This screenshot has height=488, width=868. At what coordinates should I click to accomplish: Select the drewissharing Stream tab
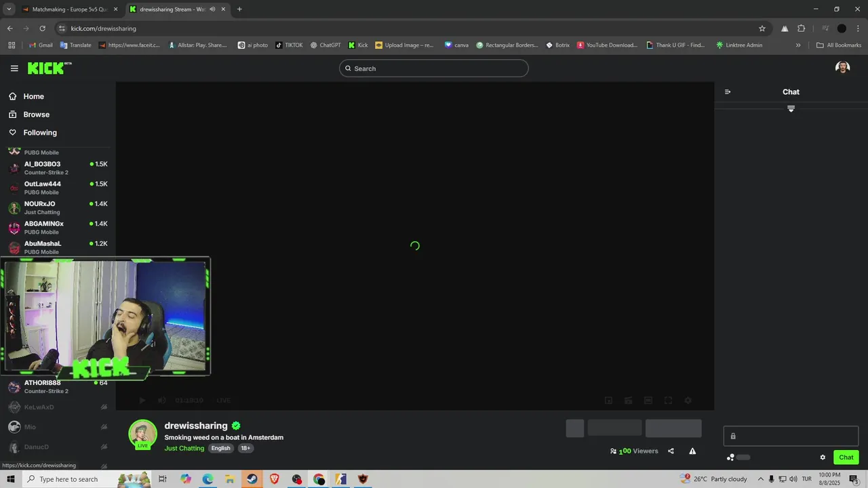tap(178, 9)
